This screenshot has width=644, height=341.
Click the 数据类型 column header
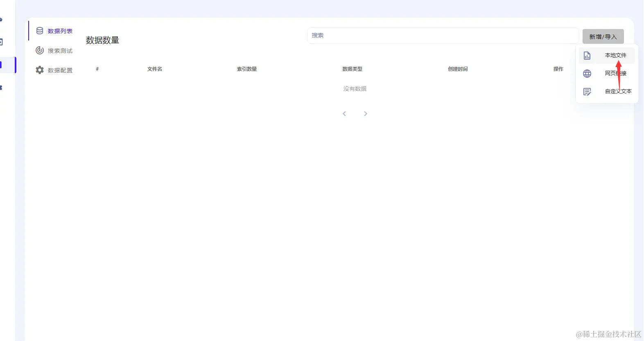coord(353,69)
